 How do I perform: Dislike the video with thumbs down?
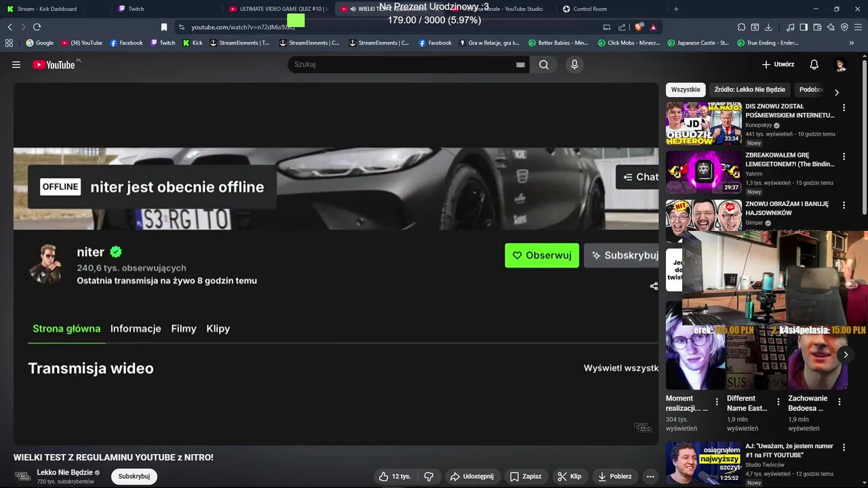tap(429, 476)
